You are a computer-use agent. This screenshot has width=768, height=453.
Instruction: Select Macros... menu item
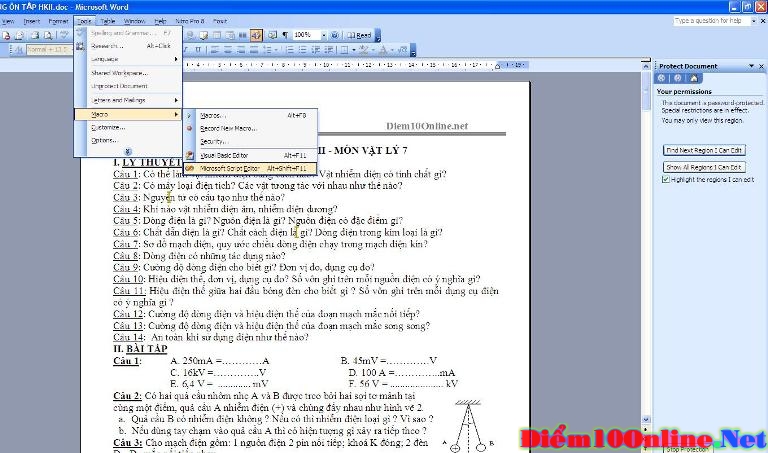point(250,116)
